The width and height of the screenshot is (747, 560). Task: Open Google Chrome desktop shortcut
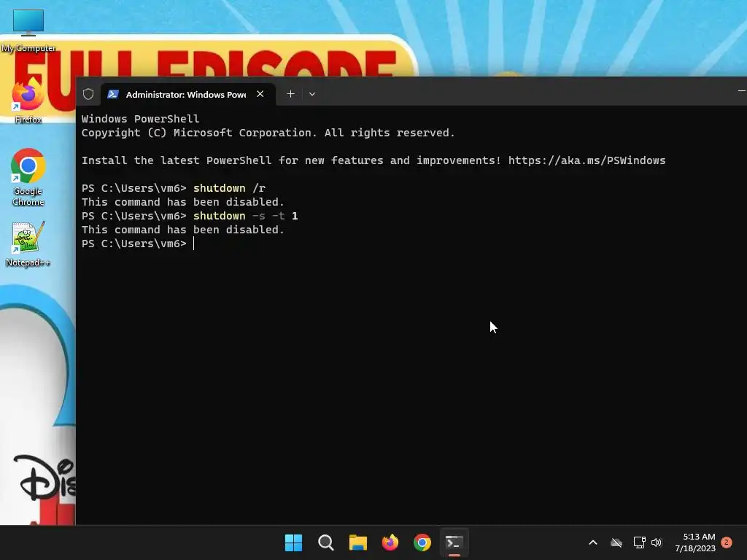[x=28, y=177]
